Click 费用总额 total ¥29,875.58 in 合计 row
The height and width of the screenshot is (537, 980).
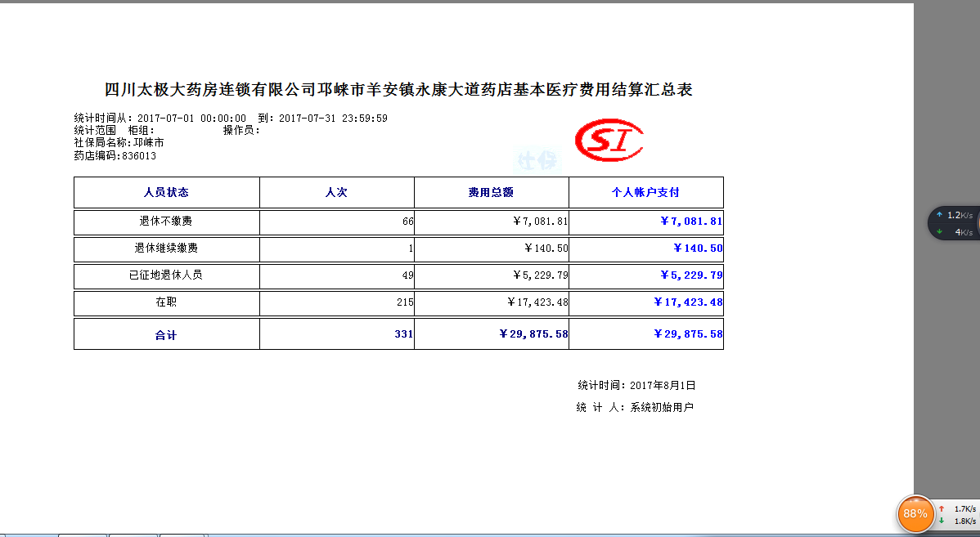pos(533,334)
